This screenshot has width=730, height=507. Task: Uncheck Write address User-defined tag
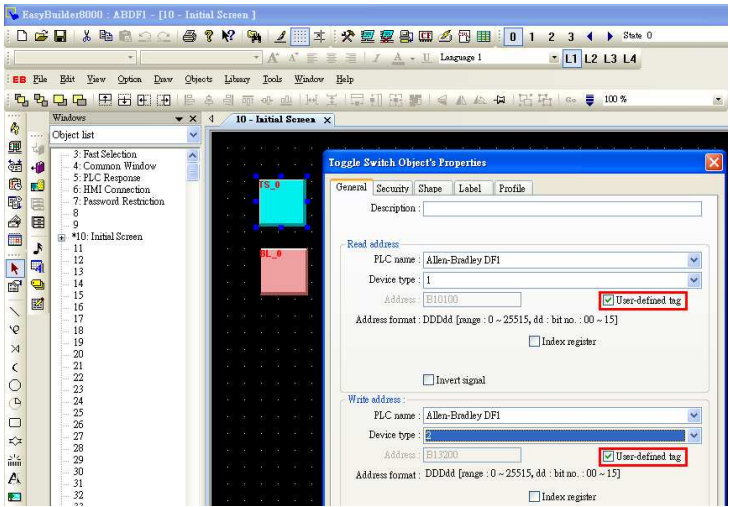608,456
